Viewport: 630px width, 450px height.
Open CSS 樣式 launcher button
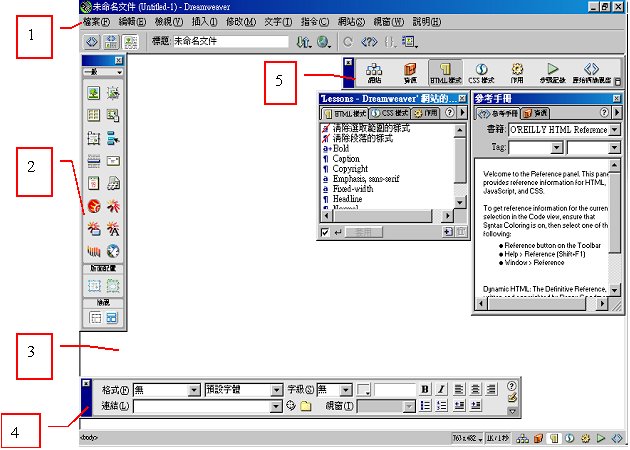(x=481, y=73)
